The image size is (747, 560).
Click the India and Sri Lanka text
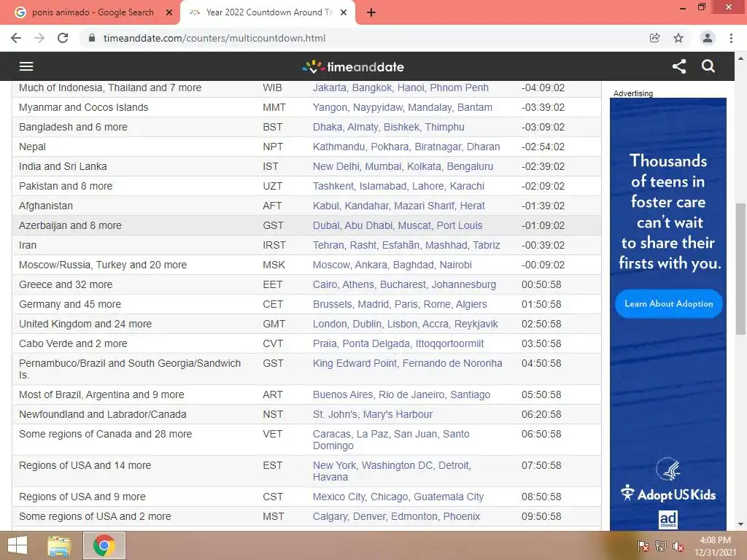63,167
